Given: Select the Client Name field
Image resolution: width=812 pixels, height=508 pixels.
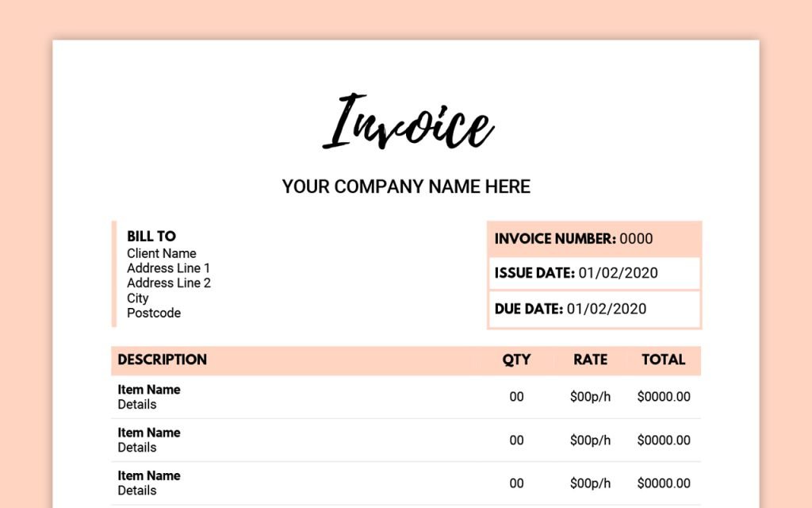Looking at the screenshot, I should click(x=162, y=253).
